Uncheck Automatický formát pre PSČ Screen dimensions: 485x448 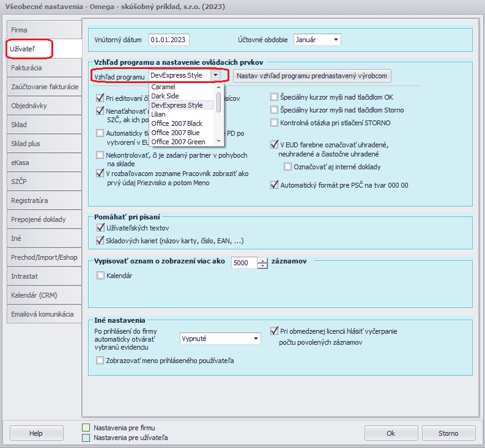pyautogui.click(x=275, y=185)
